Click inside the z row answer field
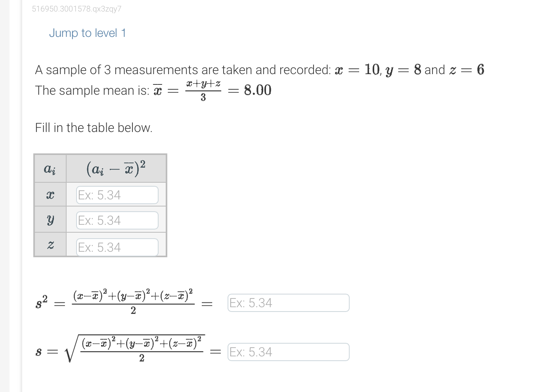 point(117,247)
